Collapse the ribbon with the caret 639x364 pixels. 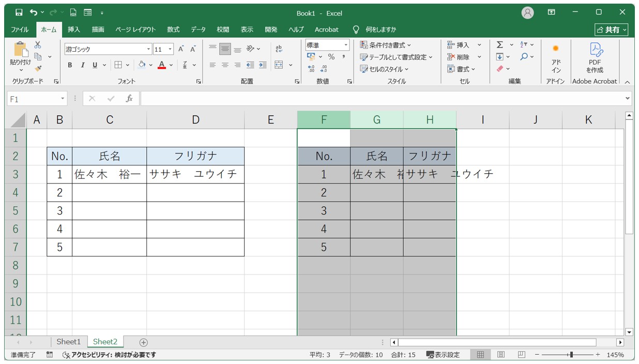[x=627, y=82]
